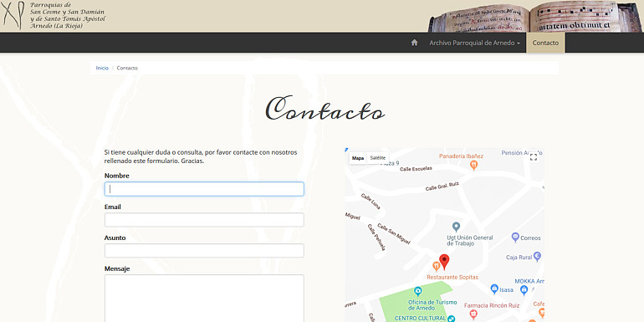Click into the Email field
The image size is (644, 322).
204,220
